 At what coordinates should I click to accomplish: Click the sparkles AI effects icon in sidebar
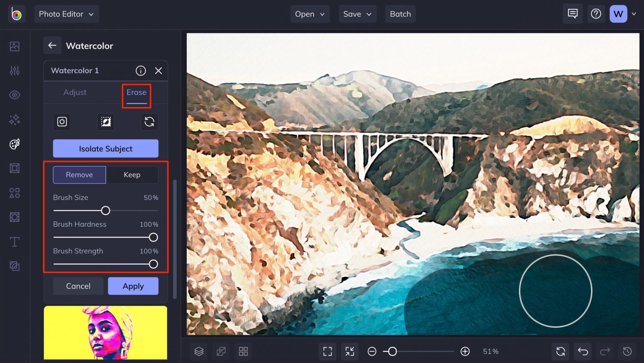click(x=14, y=119)
